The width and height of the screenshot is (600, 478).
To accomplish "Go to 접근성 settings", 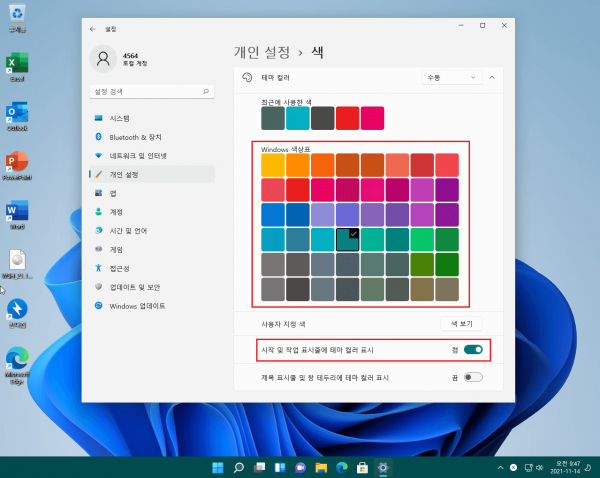I will coord(152,268).
